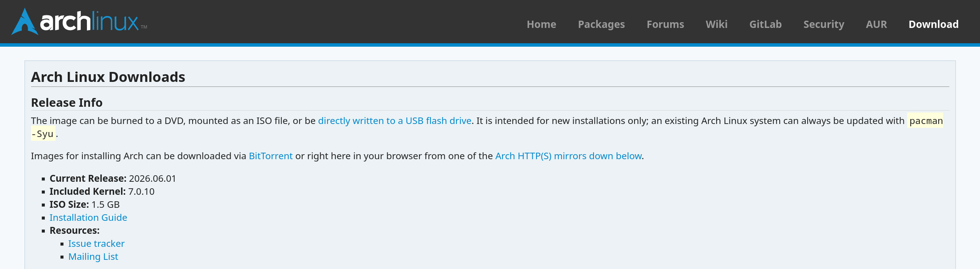This screenshot has width=980, height=269.
Task: Go to Packages in navigation bar
Action: click(x=601, y=24)
